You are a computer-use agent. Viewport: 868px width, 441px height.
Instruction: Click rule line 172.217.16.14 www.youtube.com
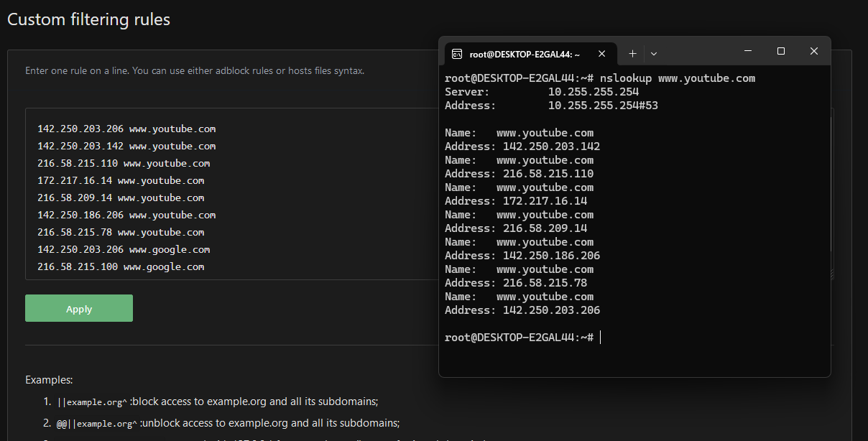[x=121, y=181]
